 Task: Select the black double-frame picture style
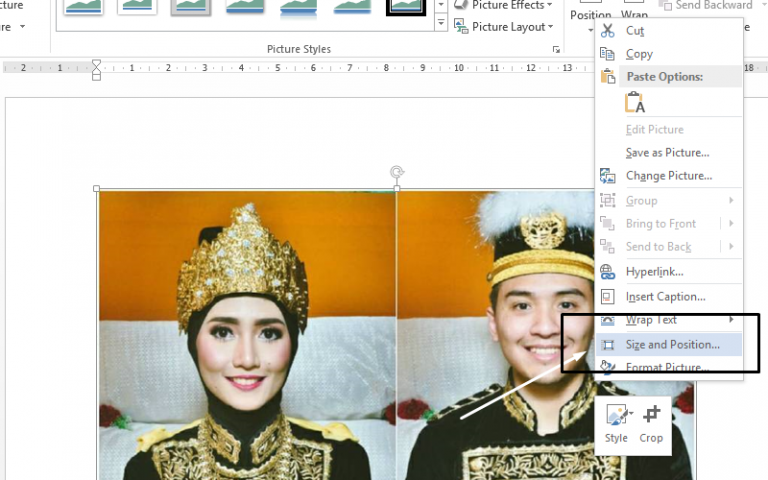(406, 7)
